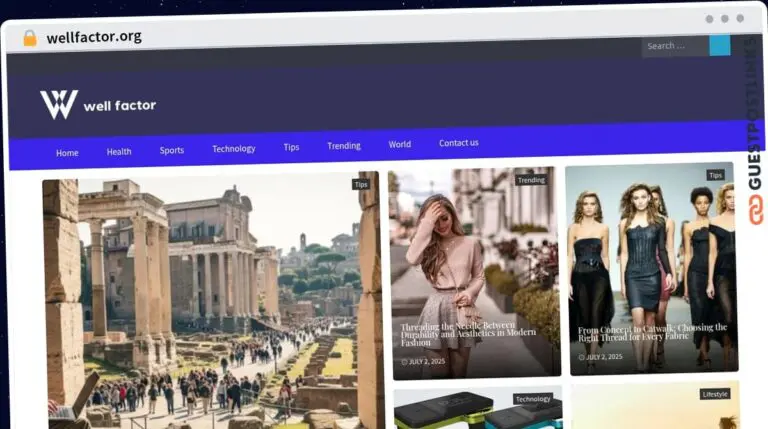Viewport: 768px width, 429px height.
Task: Click the Lifestyle tag badge
Action: click(x=715, y=394)
